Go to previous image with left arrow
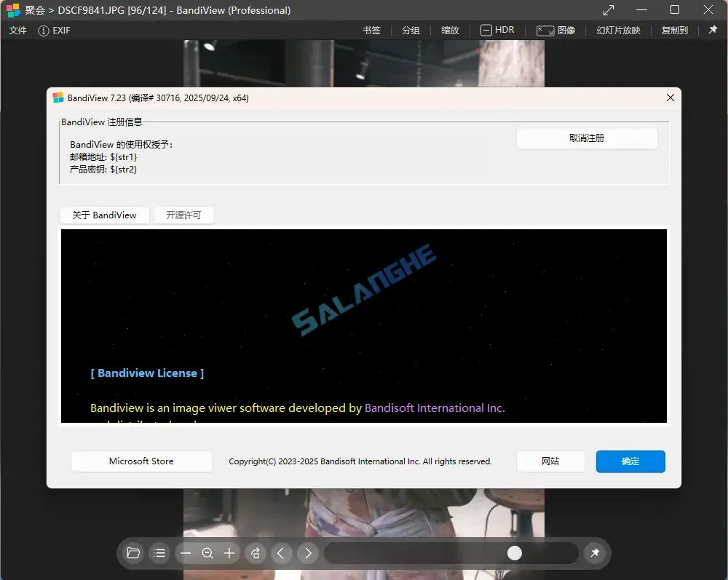The height and width of the screenshot is (580, 728). coord(282,553)
